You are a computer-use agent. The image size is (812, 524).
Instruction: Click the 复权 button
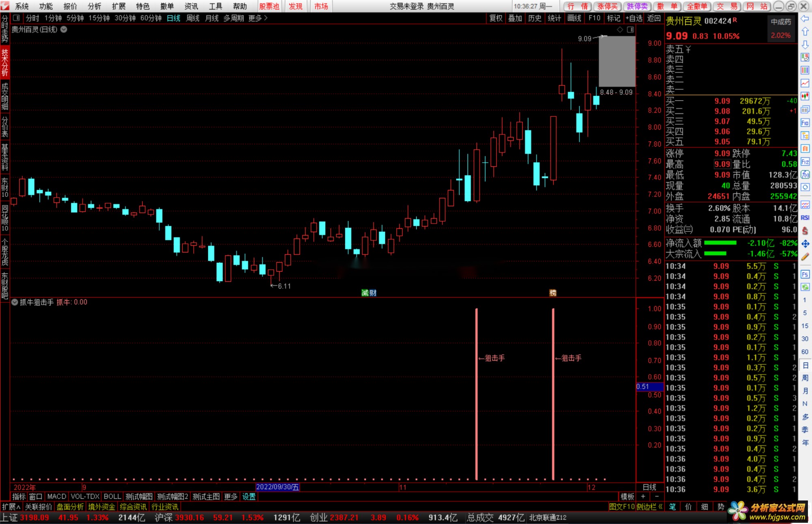click(496, 18)
